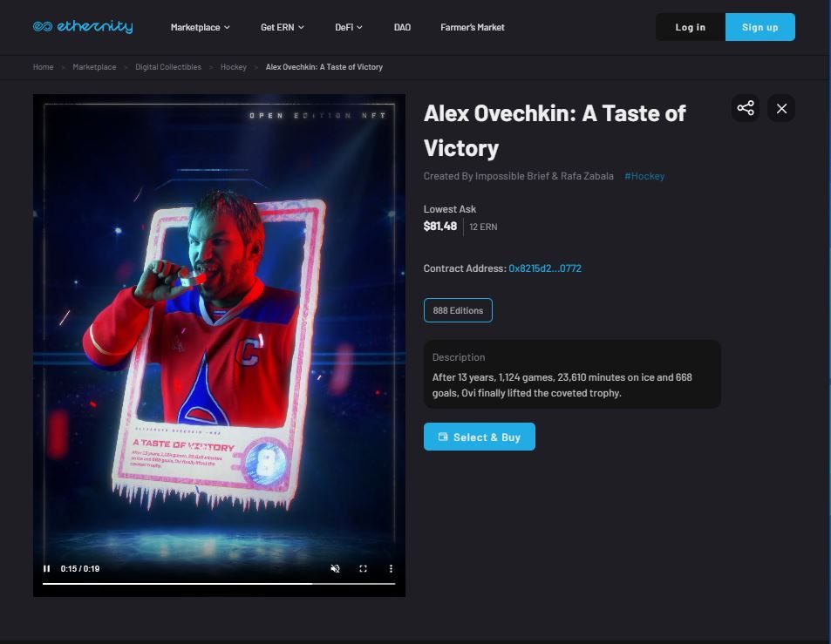Unmute the video sound
The width and height of the screenshot is (831, 644).
point(335,568)
